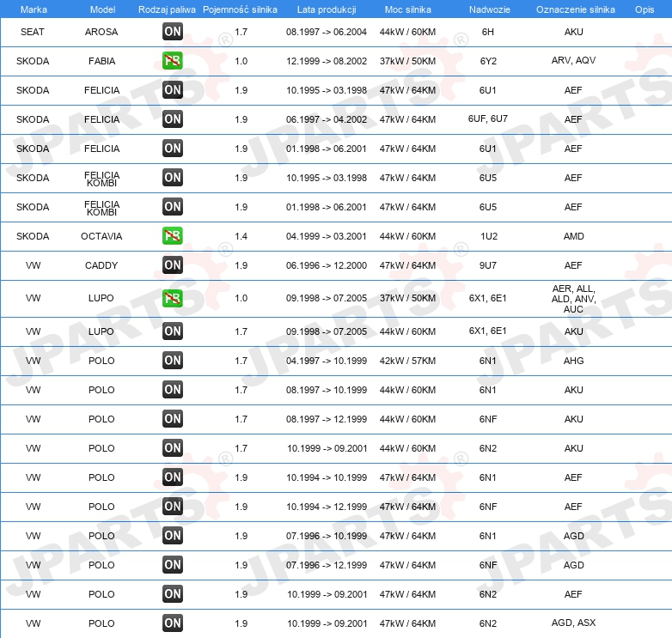Click the Opis column header
The height and width of the screenshot is (638, 672).
pyautogui.click(x=645, y=9)
